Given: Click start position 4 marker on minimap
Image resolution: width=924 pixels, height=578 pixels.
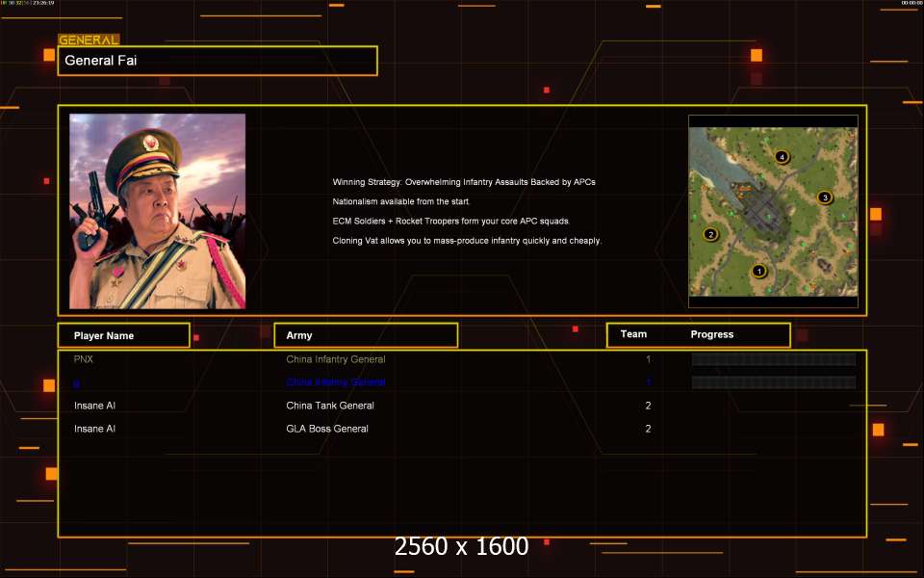Looking at the screenshot, I should click(782, 157).
